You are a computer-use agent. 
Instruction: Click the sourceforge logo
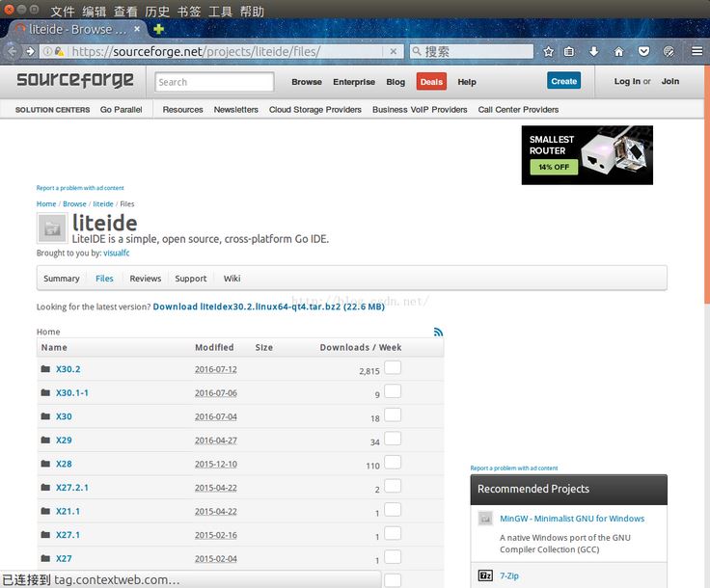click(x=75, y=81)
